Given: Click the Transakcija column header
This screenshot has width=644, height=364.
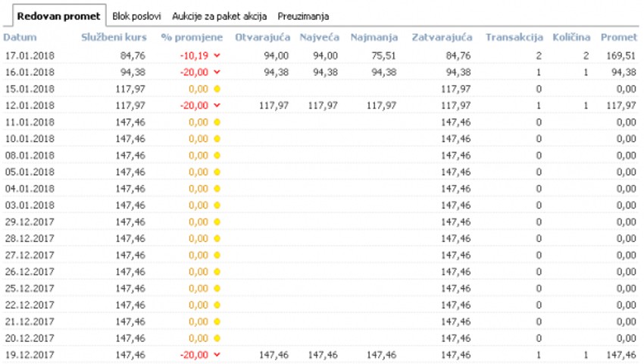Looking at the screenshot, I should pos(514,36).
